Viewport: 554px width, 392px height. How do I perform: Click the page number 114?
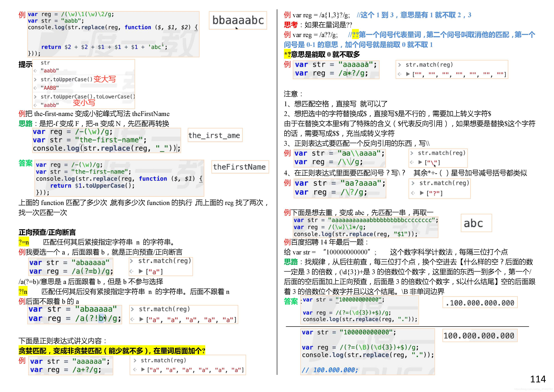click(x=538, y=379)
